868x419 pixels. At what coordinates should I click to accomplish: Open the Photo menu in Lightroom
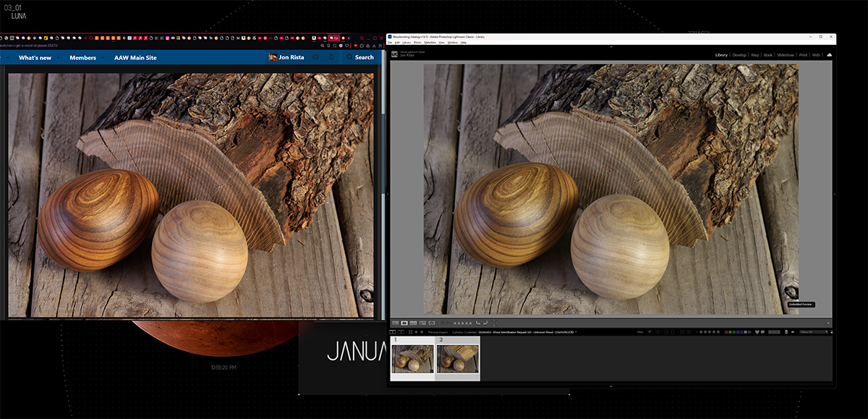[417, 43]
